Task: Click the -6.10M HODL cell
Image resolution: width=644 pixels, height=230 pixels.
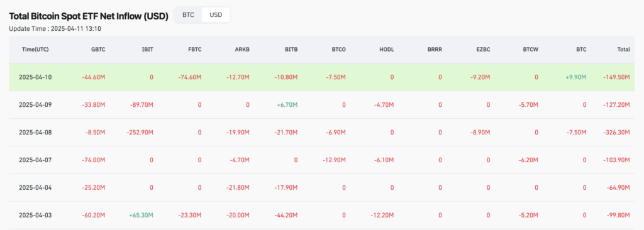Action: [384, 160]
